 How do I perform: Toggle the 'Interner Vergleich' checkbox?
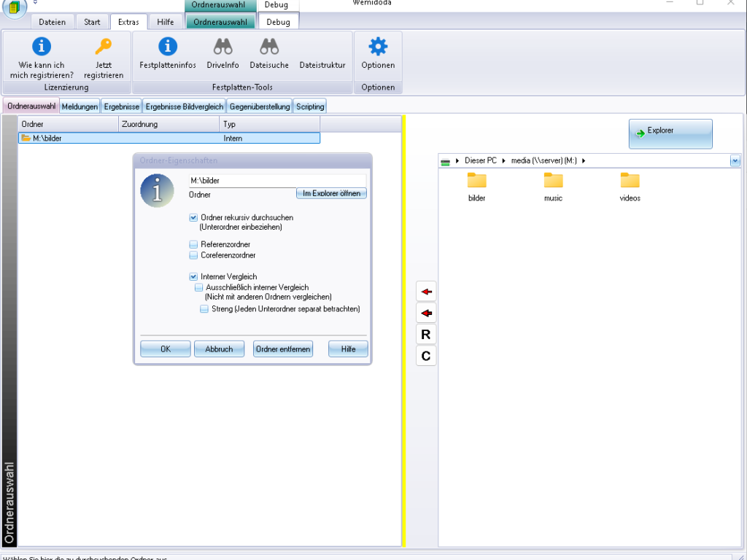coord(193,276)
